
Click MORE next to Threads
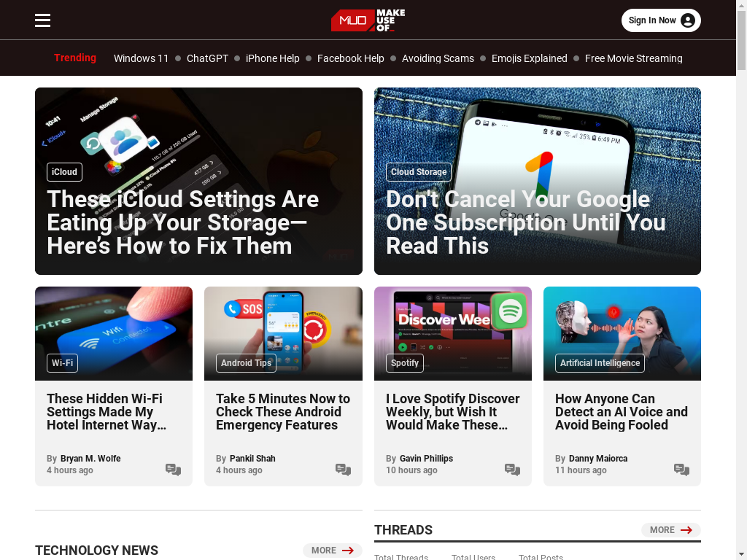click(x=671, y=530)
